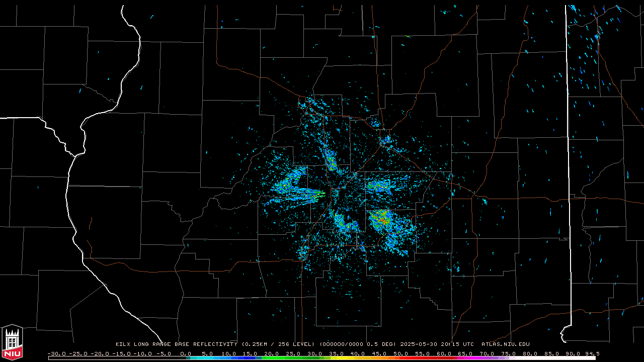Click the 60.0 scale label
This screenshot has width=644, height=362.
tap(444, 354)
